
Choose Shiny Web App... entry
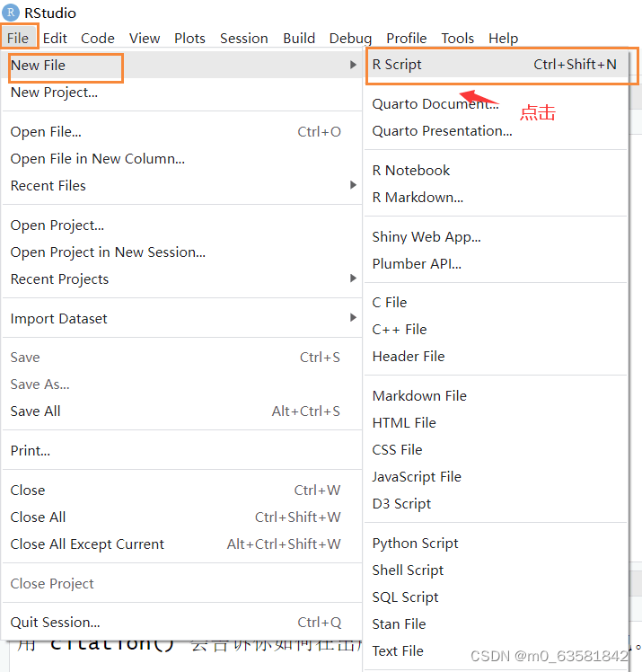(496, 237)
